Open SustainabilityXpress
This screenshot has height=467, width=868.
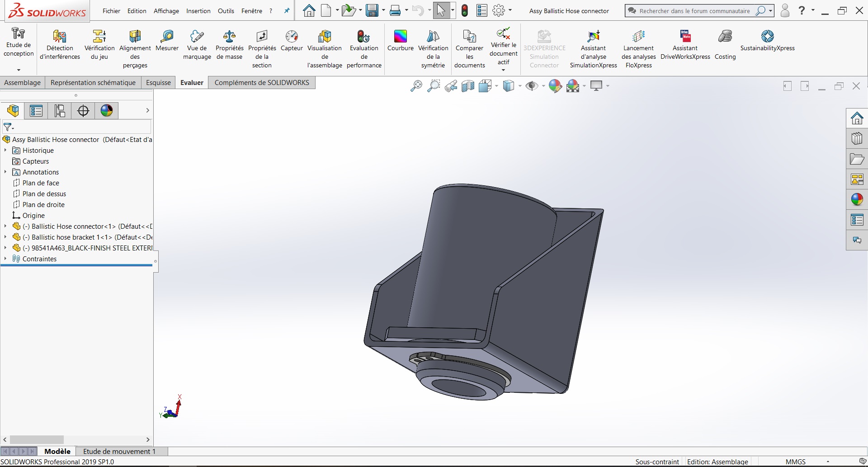(x=767, y=40)
